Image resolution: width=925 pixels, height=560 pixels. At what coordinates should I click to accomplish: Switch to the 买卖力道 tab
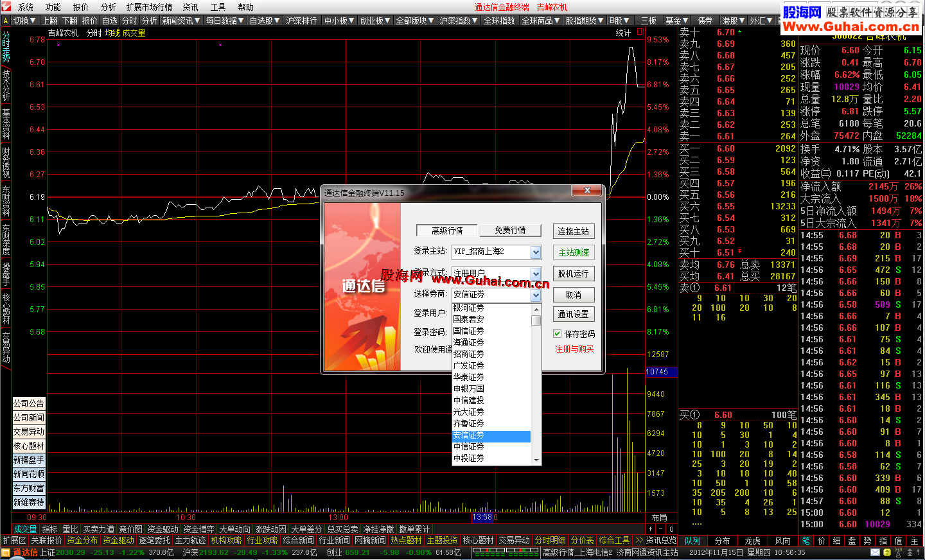(99, 529)
